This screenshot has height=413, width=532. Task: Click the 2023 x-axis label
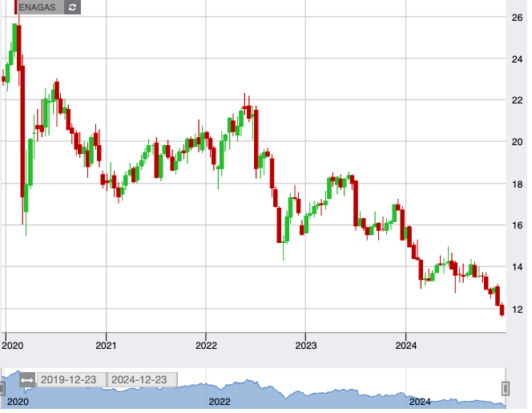(x=306, y=346)
